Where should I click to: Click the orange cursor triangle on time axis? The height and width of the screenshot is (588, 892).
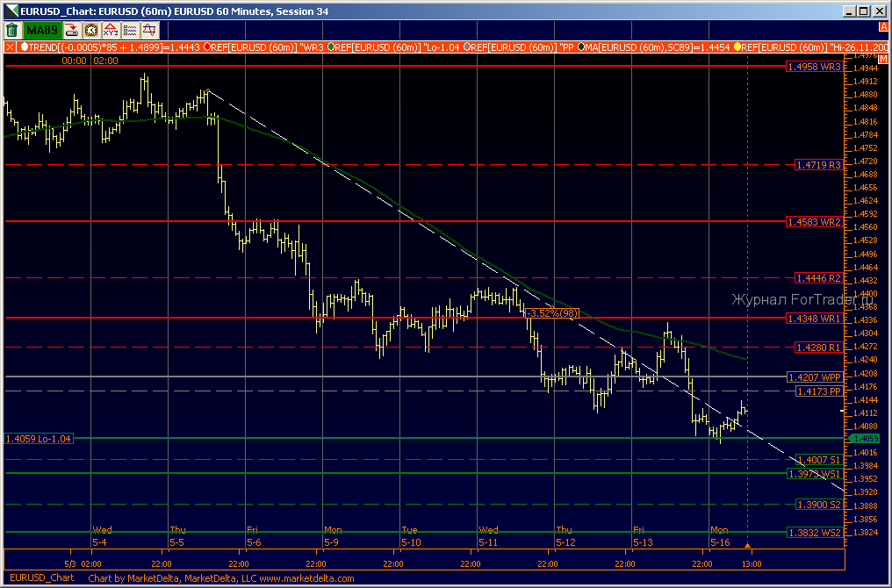[747, 547]
